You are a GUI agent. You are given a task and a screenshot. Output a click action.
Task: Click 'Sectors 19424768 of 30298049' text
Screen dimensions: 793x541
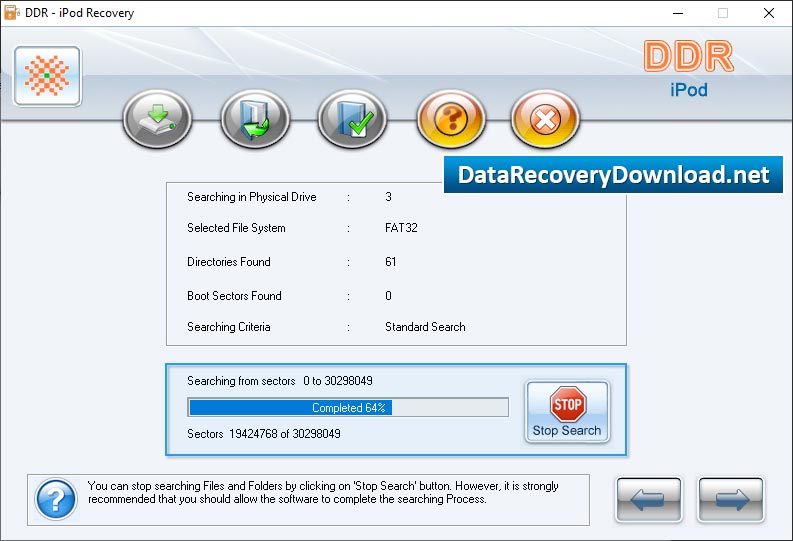point(263,434)
